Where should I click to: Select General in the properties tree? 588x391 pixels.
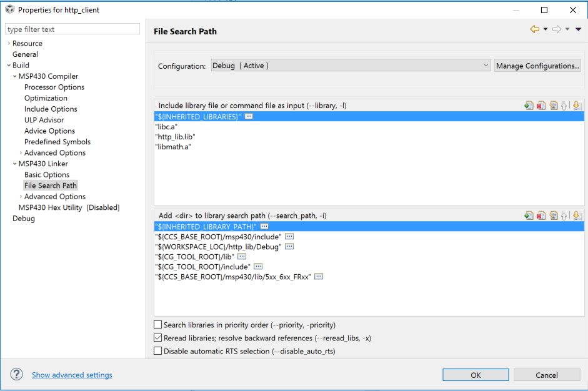[25, 54]
